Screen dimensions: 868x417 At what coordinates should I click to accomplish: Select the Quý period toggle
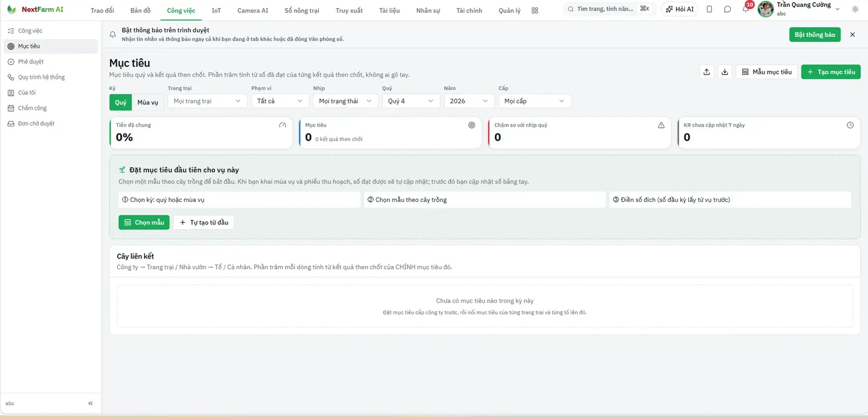120,102
